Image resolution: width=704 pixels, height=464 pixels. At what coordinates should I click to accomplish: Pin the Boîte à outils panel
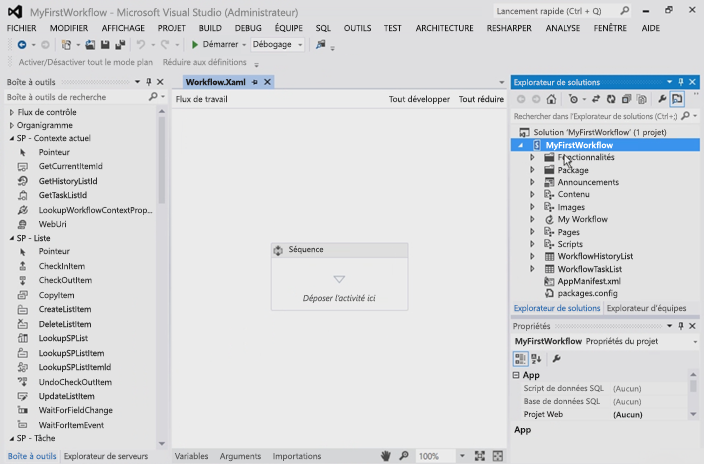(149, 82)
